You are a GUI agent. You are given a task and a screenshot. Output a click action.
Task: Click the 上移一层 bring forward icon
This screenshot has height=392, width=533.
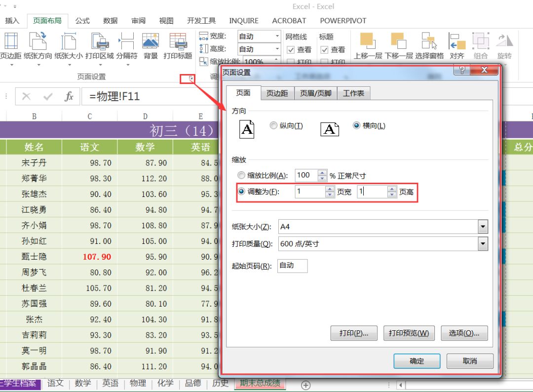[x=368, y=41]
